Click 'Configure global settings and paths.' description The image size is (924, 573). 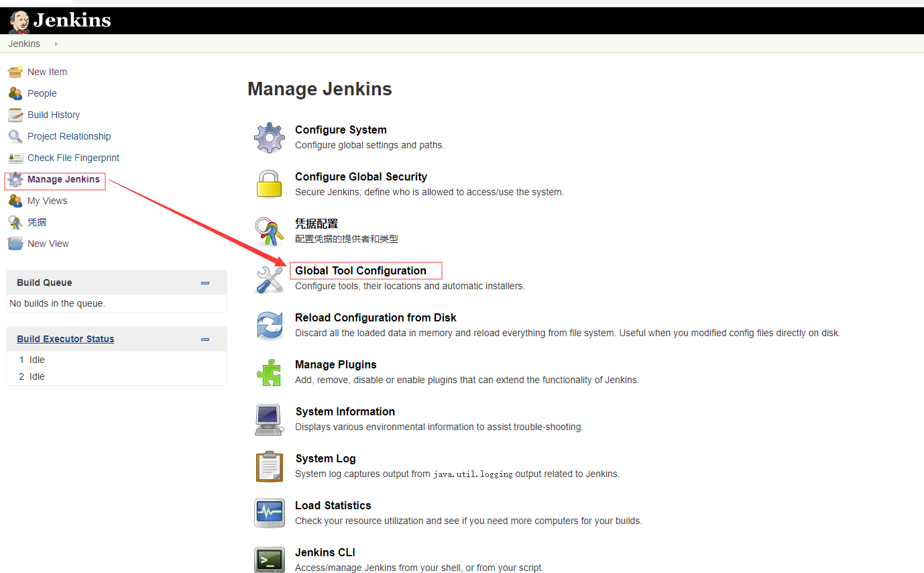click(369, 145)
